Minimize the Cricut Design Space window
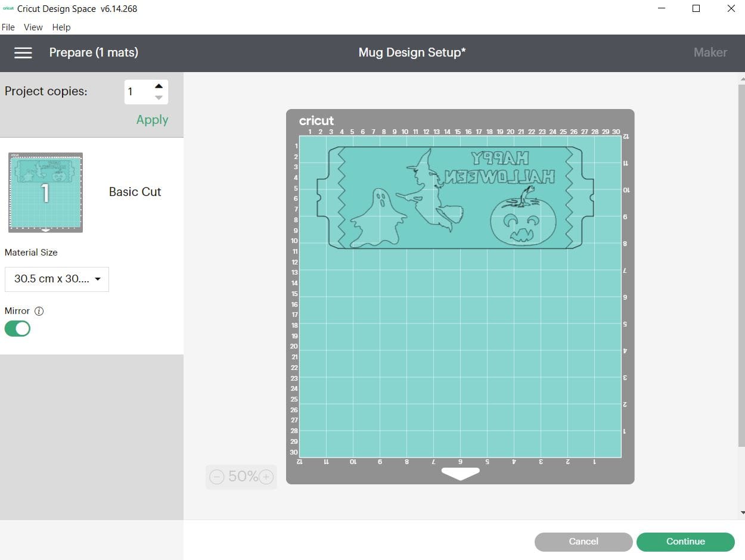 click(662, 9)
